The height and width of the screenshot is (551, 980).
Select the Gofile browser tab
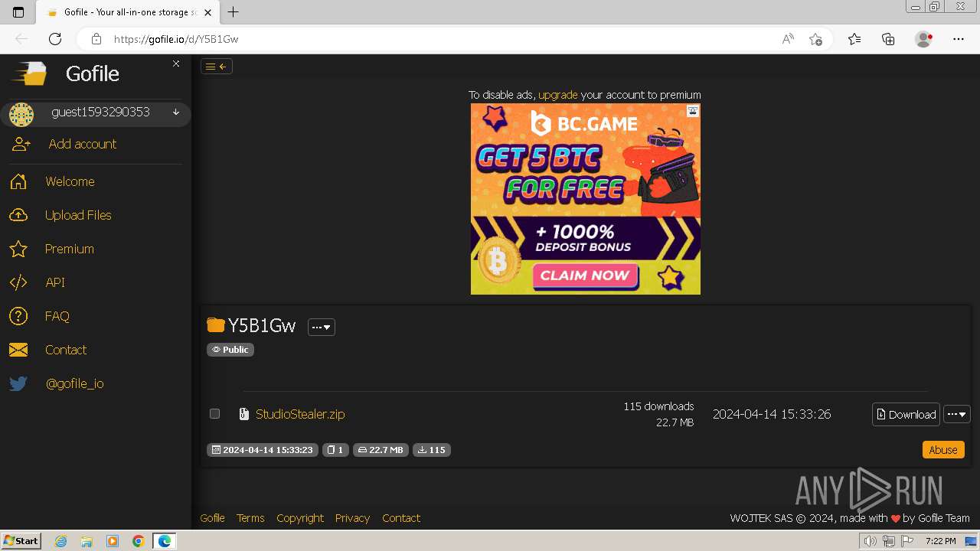127,12
